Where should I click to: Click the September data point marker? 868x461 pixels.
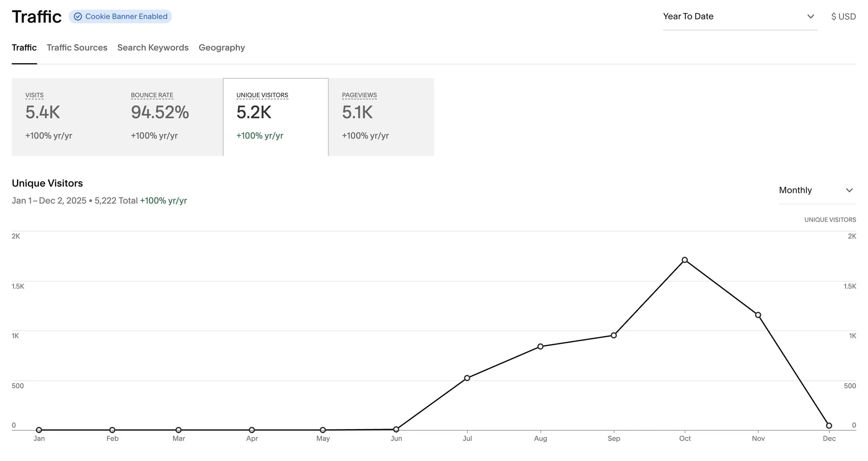coord(614,335)
